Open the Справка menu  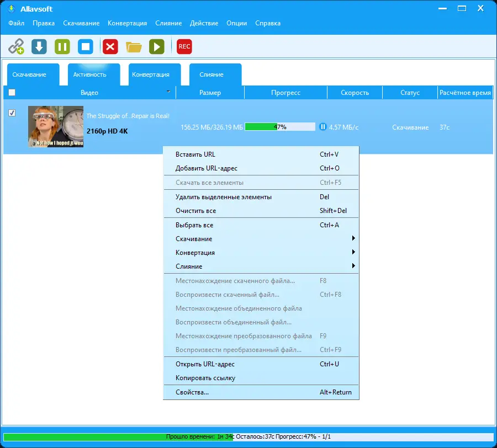pos(268,23)
